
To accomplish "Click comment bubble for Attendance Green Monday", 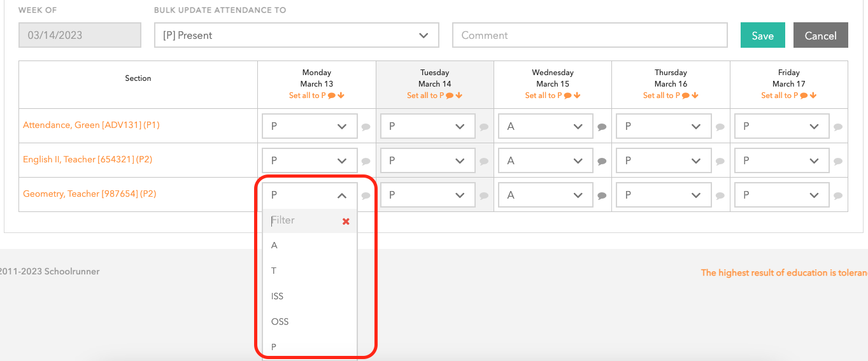I will (x=366, y=127).
